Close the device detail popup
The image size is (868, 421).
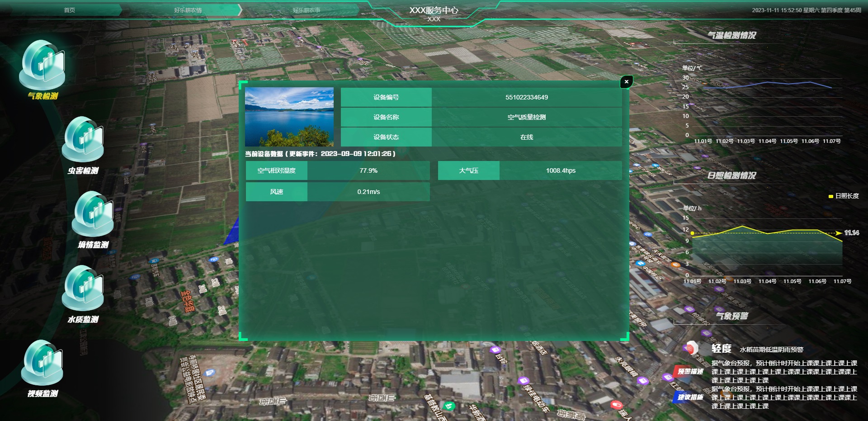(x=626, y=81)
